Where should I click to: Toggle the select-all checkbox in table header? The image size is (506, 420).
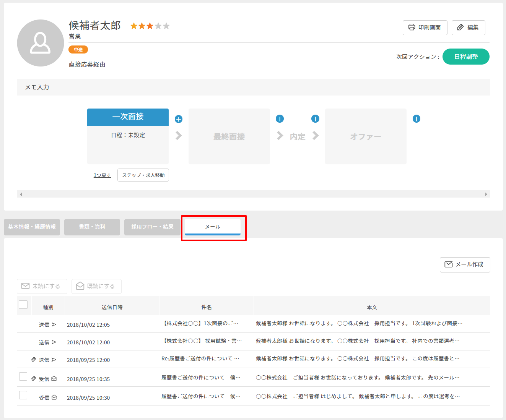[23, 305]
